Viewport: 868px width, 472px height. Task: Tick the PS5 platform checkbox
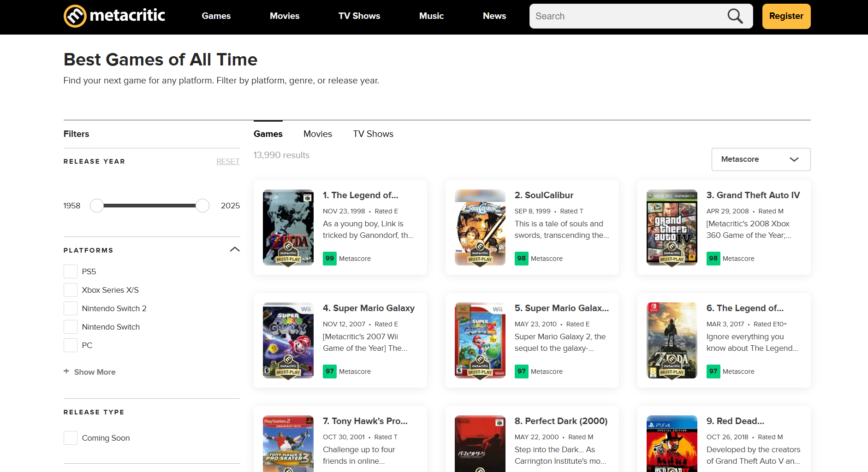pos(71,271)
